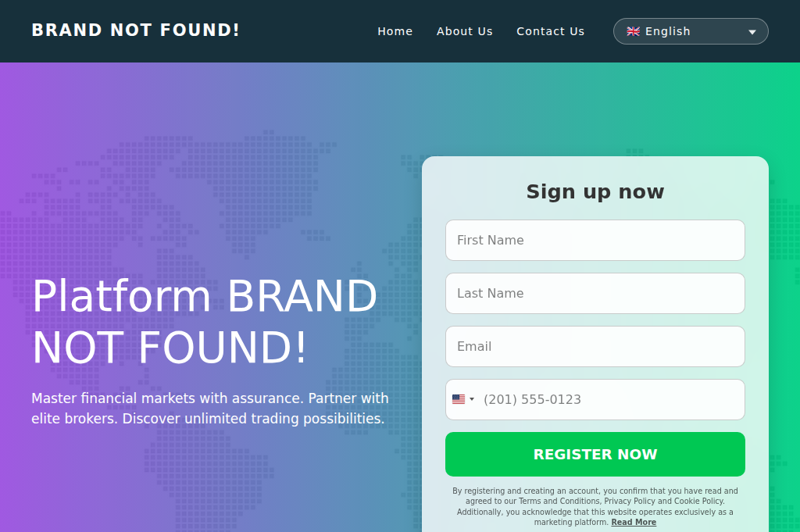Click the US flag country icon
This screenshot has width=800, height=532.
point(459,399)
